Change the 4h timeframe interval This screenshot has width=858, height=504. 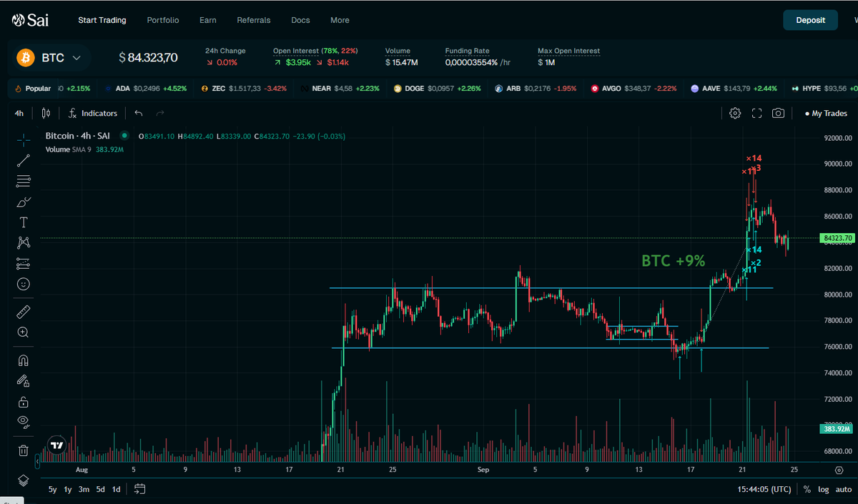[19, 113]
